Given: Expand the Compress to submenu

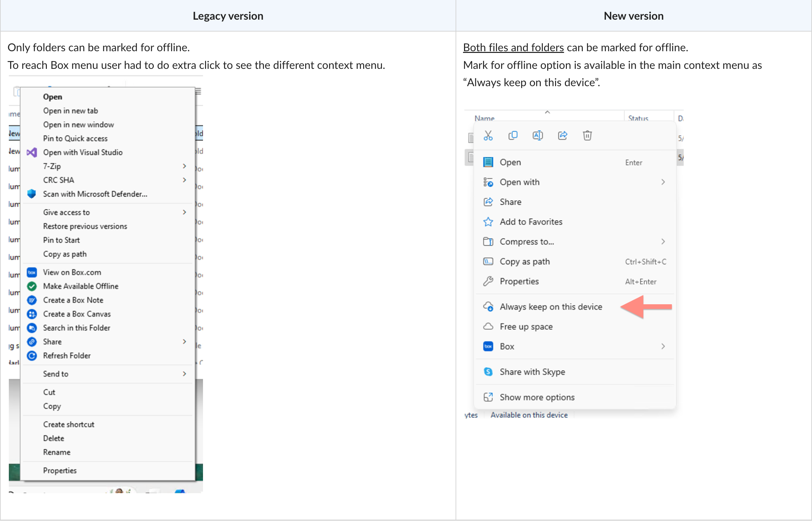Looking at the screenshot, I should tap(663, 241).
